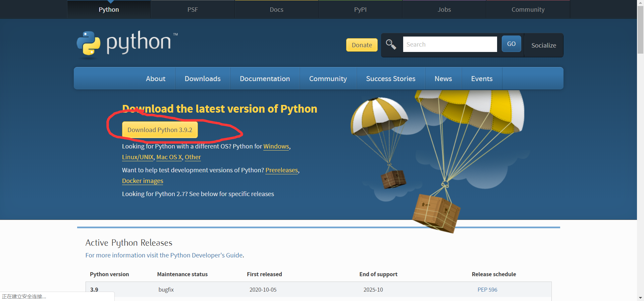Follow the Mac OS X link

point(169,157)
